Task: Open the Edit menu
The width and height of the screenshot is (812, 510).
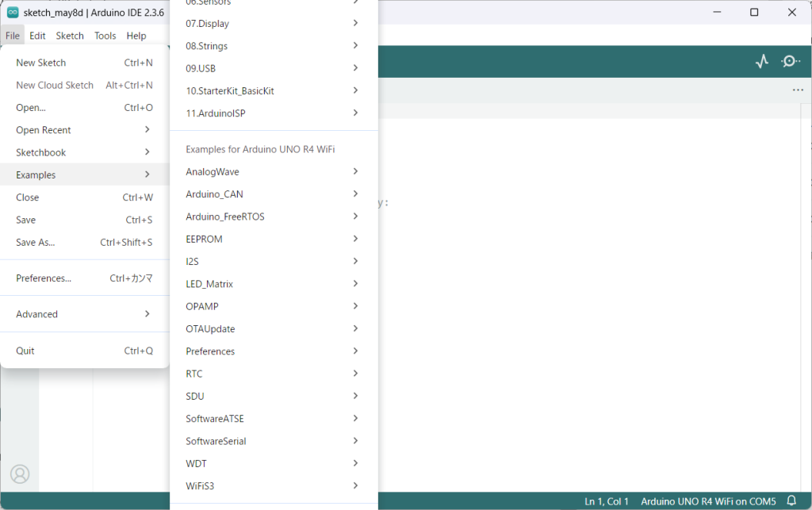Action: [x=37, y=36]
